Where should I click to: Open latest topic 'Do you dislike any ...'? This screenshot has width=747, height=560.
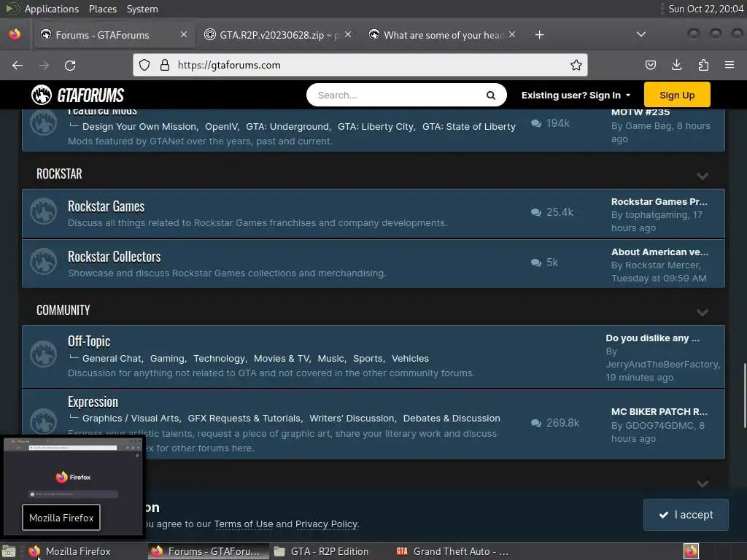pyautogui.click(x=652, y=338)
